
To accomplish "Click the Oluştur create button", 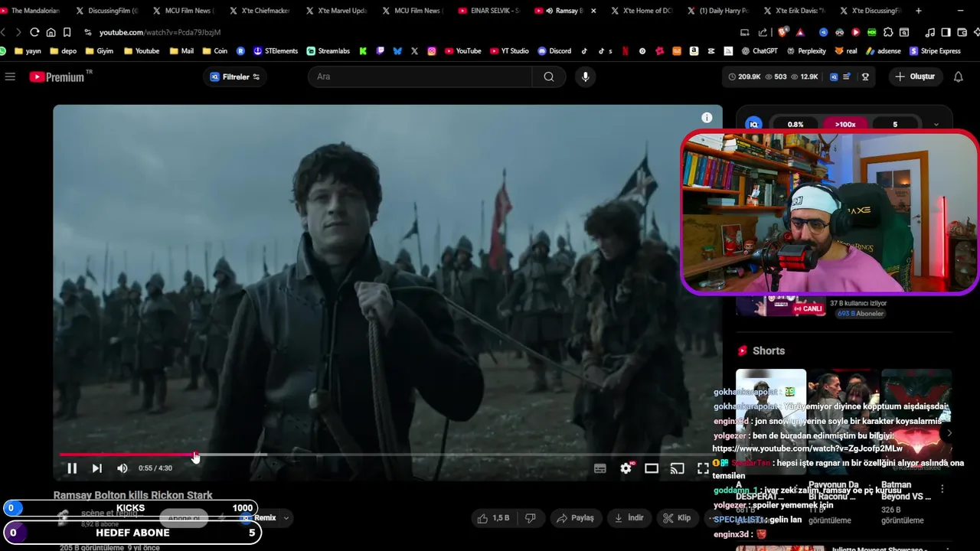I will [x=915, y=77].
